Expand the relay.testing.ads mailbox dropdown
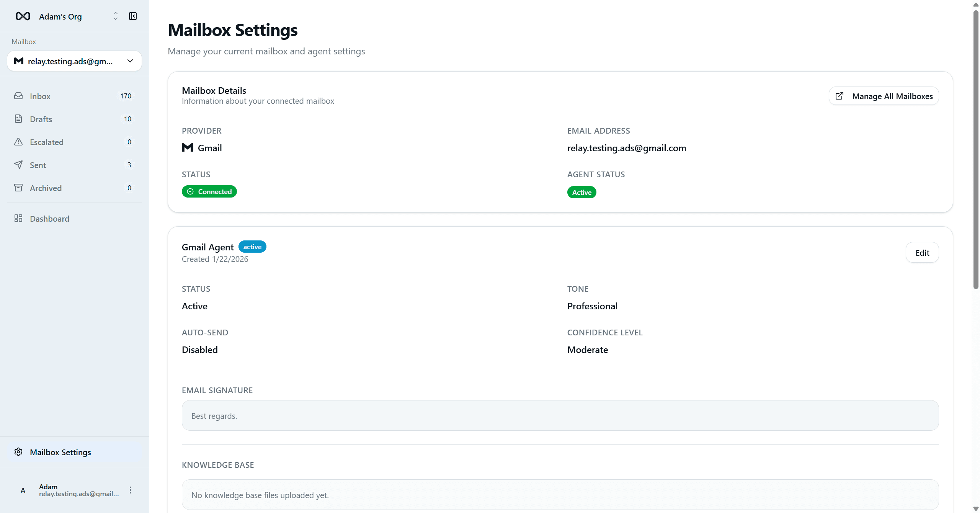This screenshot has width=980, height=513. tap(130, 61)
